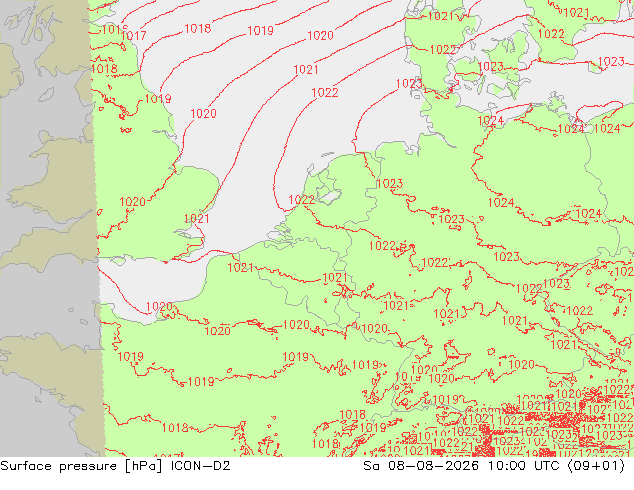Click the '(09+01)' forecast run text
The width and height of the screenshot is (634, 490).
596,466
